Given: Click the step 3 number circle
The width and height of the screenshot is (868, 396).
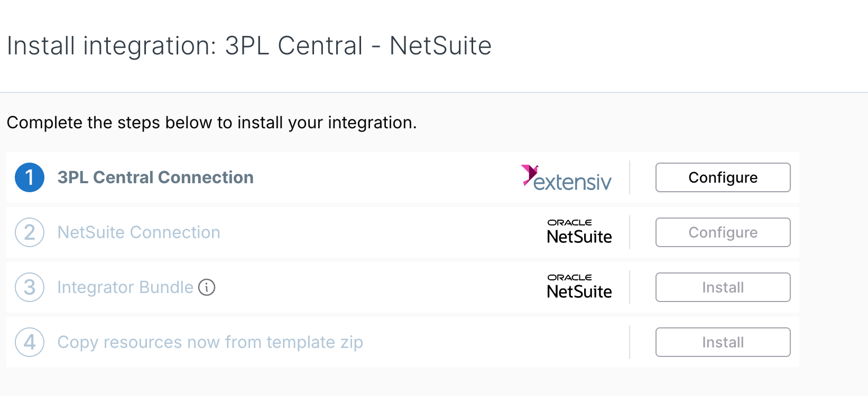Looking at the screenshot, I should click(x=30, y=287).
